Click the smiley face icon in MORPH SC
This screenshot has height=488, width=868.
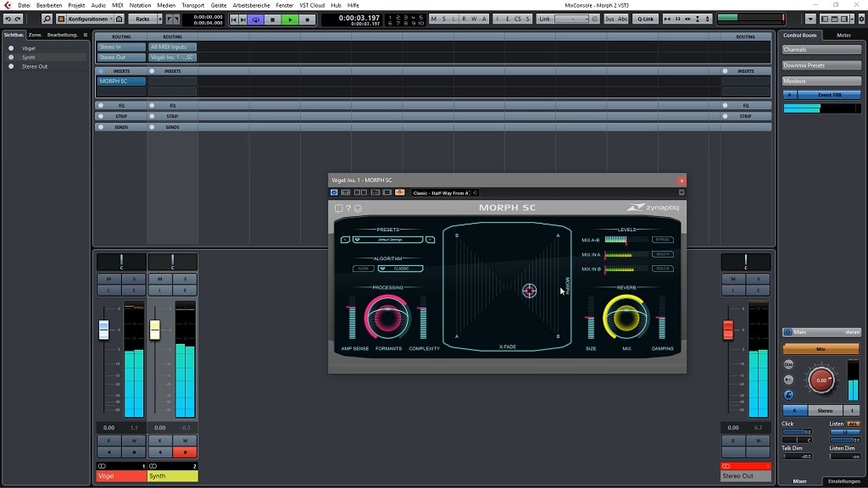pyautogui.click(x=359, y=208)
